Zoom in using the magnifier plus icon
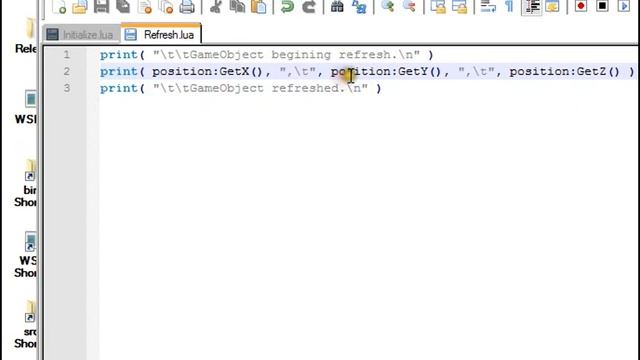 (387, 7)
